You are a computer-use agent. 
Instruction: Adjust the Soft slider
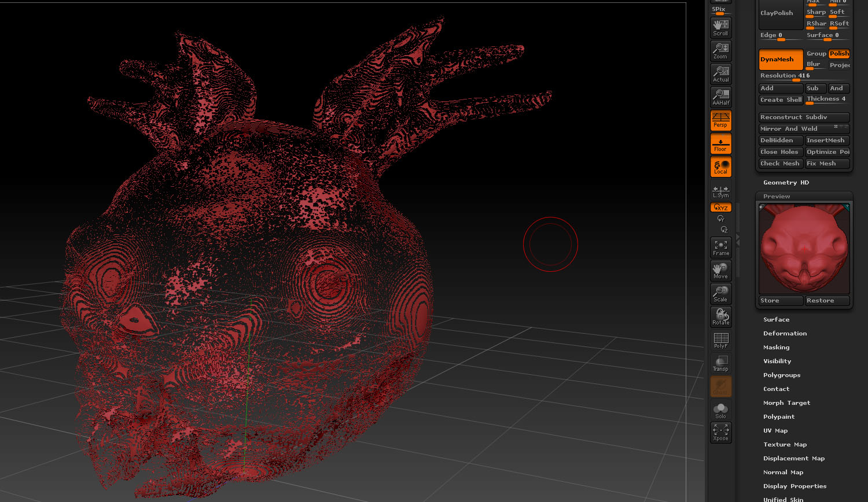click(838, 13)
